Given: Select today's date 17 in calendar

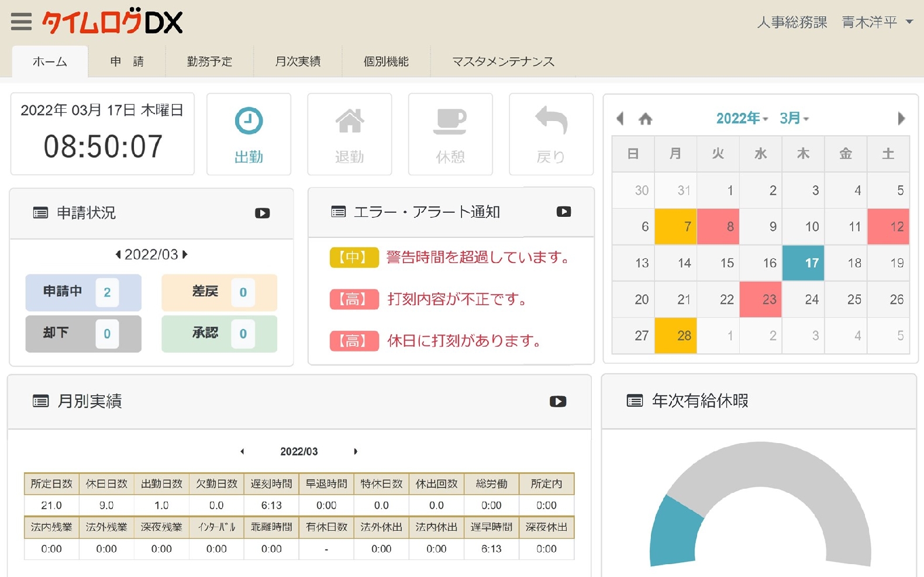Looking at the screenshot, I should [803, 263].
